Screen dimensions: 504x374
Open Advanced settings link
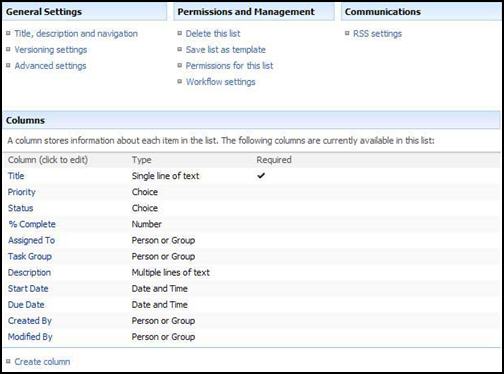coord(50,66)
